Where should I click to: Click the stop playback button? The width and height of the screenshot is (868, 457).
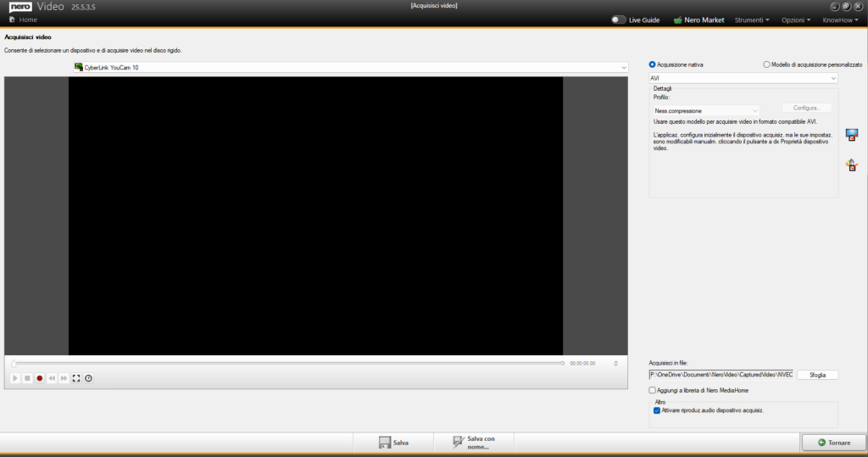click(27, 378)
